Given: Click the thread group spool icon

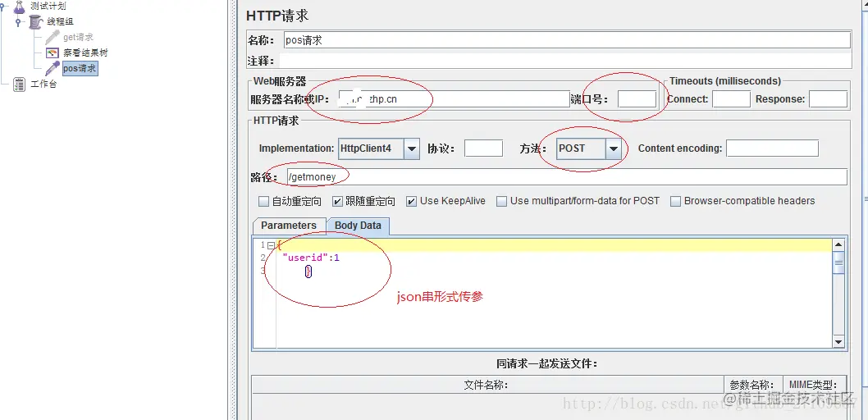Looking at the screenshot, I should point(36,22).
